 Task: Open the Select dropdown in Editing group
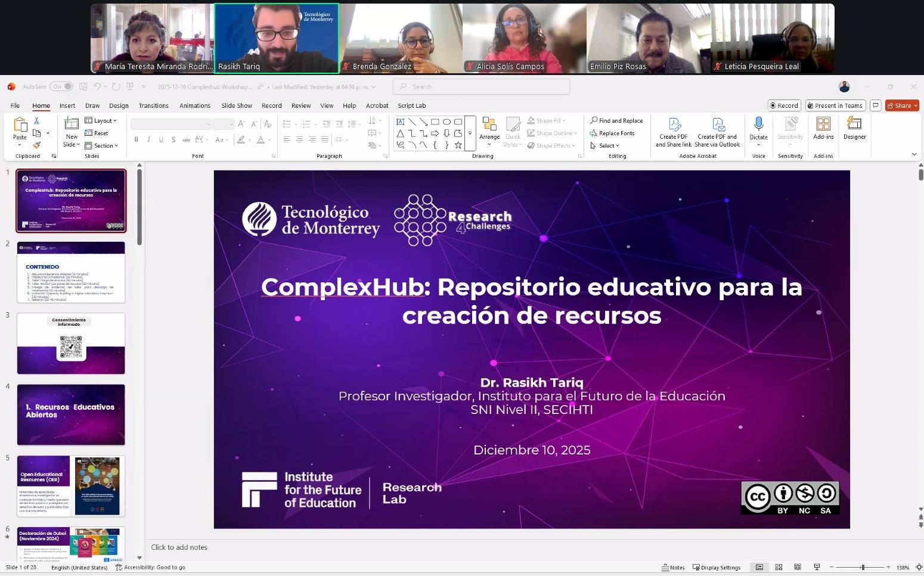(605, 146)
